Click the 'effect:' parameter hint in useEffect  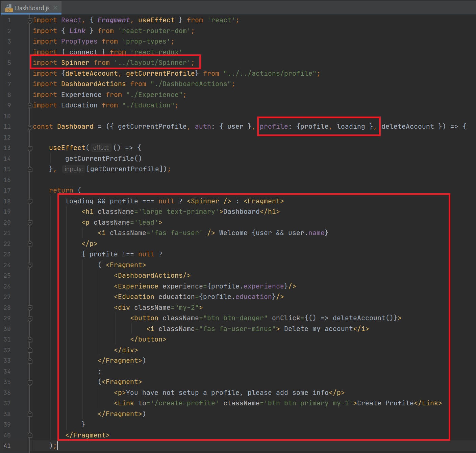pyautogui.click(x=101, y=148)
